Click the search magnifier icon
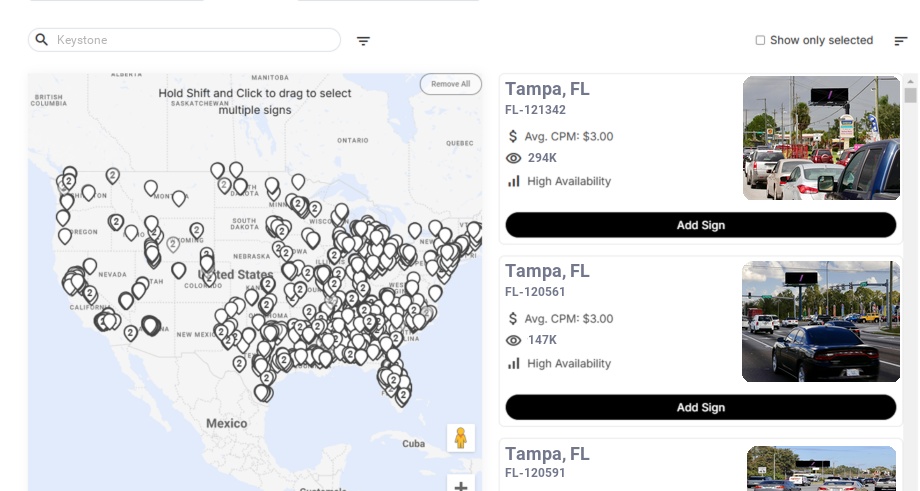Screen dimensions: 920x491 point(42,40)
